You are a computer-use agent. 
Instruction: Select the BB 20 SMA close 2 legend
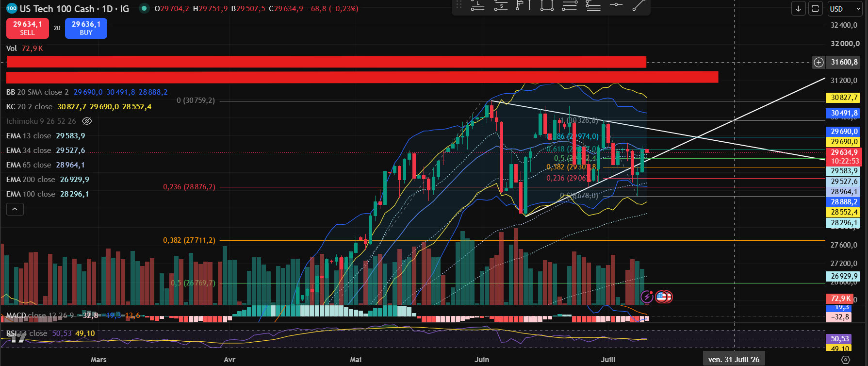tap(37, 92)
